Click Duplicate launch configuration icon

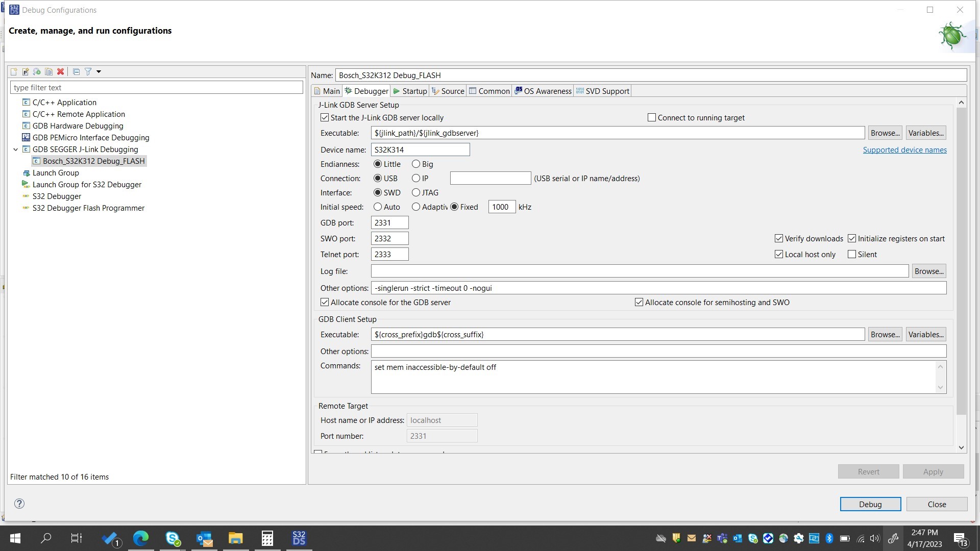48,71
